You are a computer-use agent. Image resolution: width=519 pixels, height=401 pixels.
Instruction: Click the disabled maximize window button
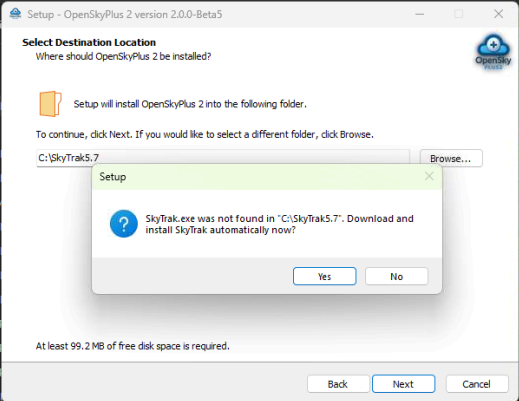coord(459,14)
